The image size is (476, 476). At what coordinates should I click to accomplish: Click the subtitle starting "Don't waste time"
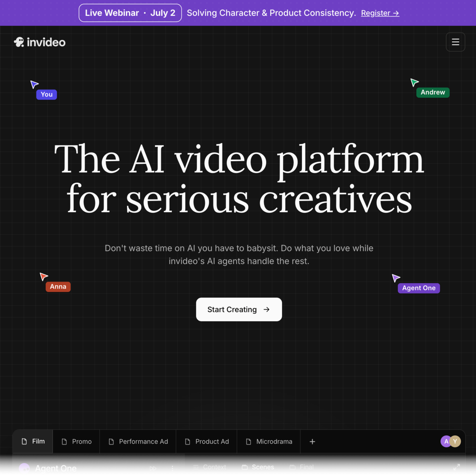pos(239,255)
